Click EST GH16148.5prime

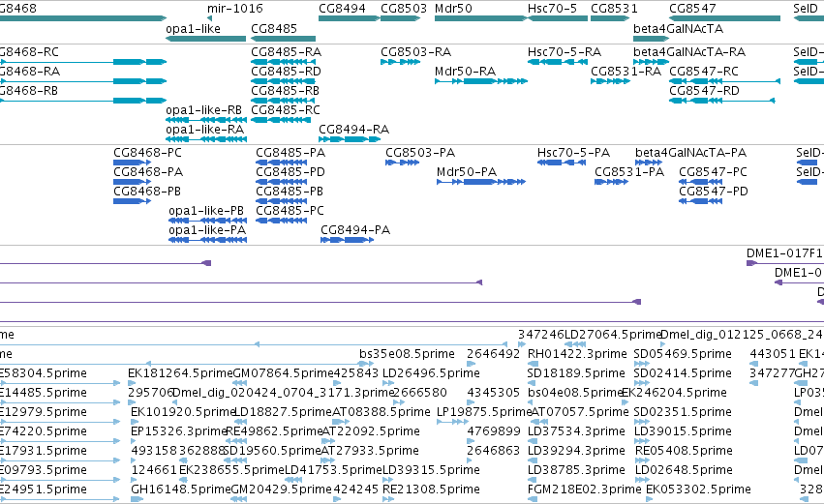[x=181, y=489]
